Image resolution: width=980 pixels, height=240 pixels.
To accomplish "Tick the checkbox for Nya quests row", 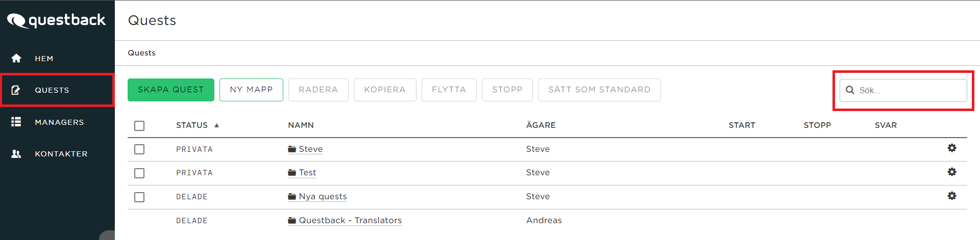I will (x=139, y=197).
